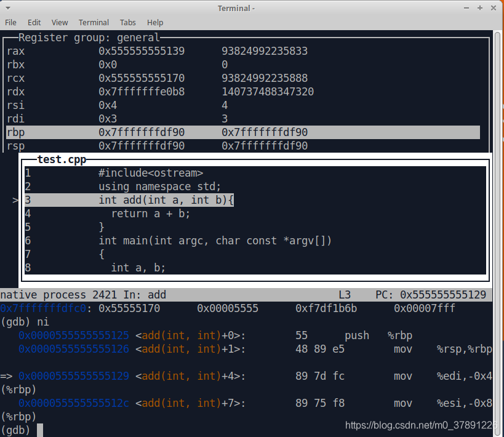The height and width of the screenshot is (437, 504).
Task: Click rdx value 0x7fffffffe0b8
Action: 142,92
